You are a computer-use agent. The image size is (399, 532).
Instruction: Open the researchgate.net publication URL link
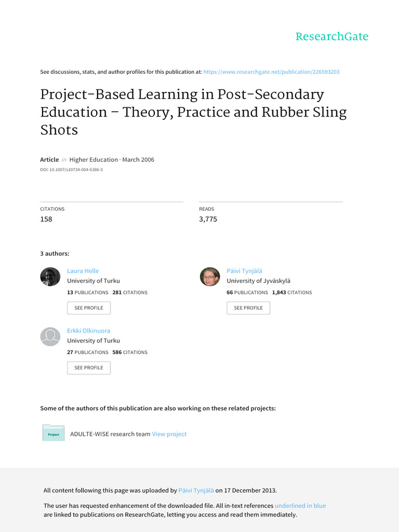(x=272, y=72)
